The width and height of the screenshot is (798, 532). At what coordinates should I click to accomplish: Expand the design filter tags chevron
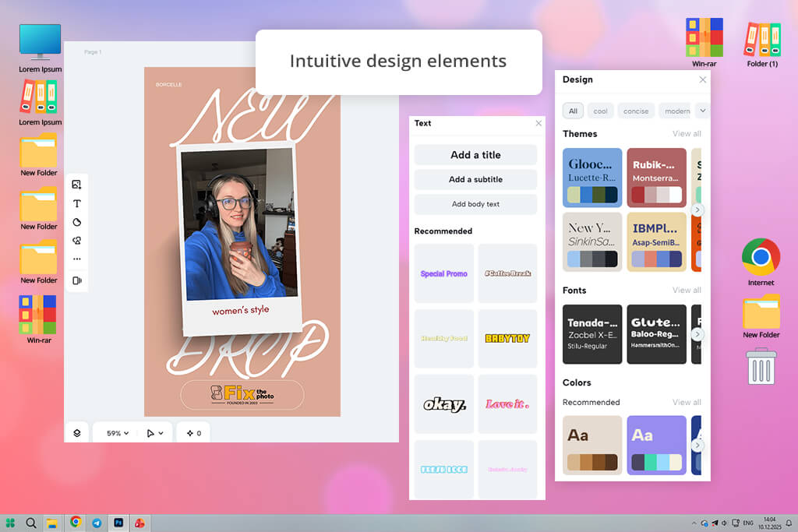[x=702, y=111]
